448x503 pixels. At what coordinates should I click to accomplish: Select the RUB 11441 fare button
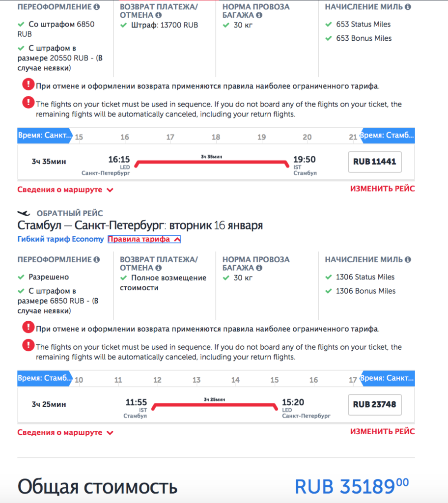click(375, 162)
